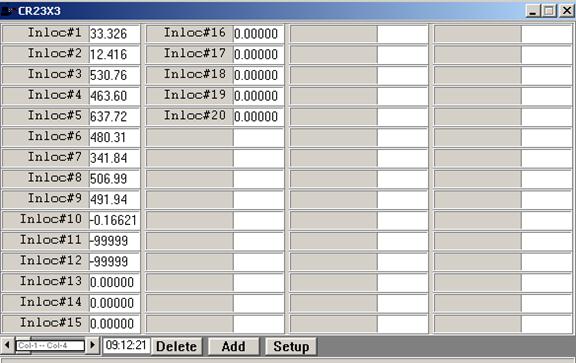Click the value 530.76
The height and width of the screenshot is (363, 576).
point(115,75)
